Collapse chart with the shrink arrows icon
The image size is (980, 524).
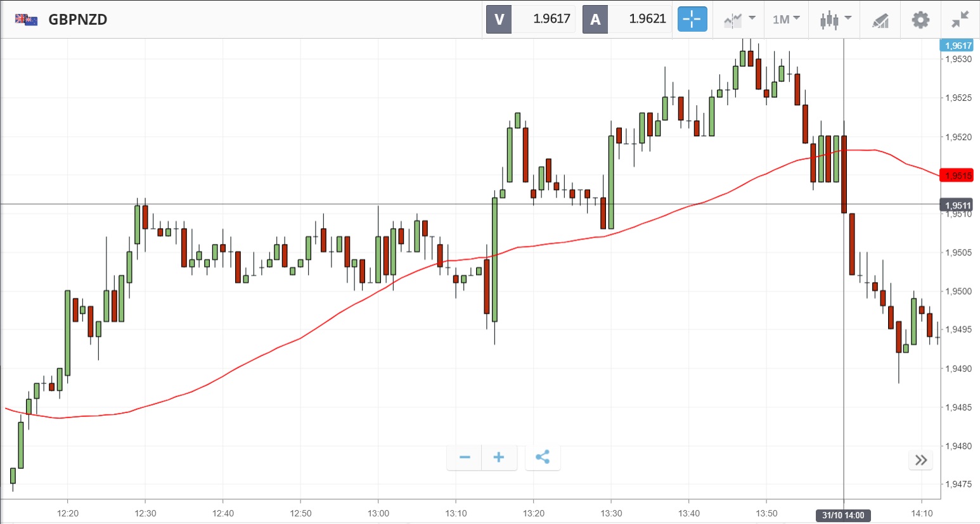(960, 20)
